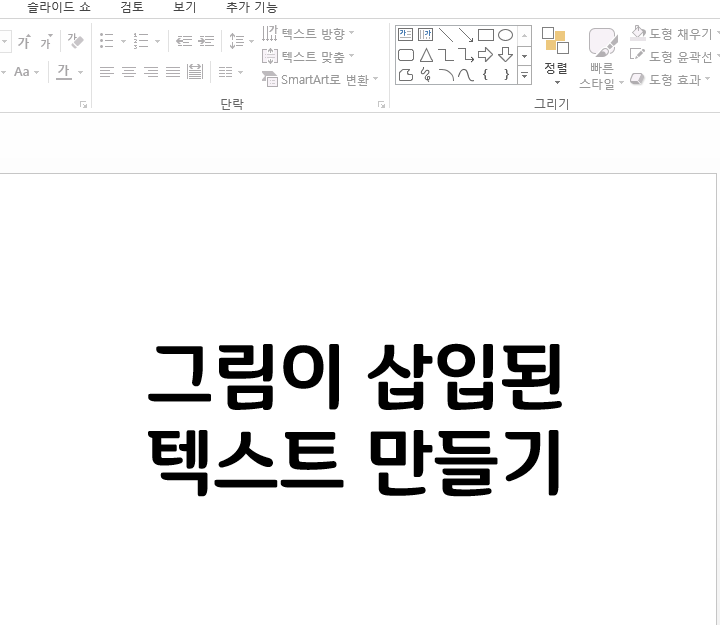Select the freeform shape tool

point(405,75)
